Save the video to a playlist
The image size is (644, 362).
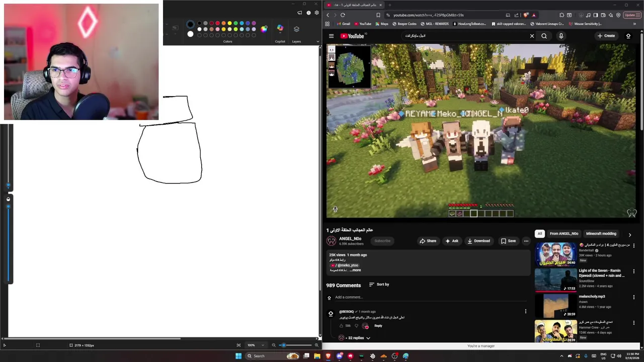pos(508,241)
